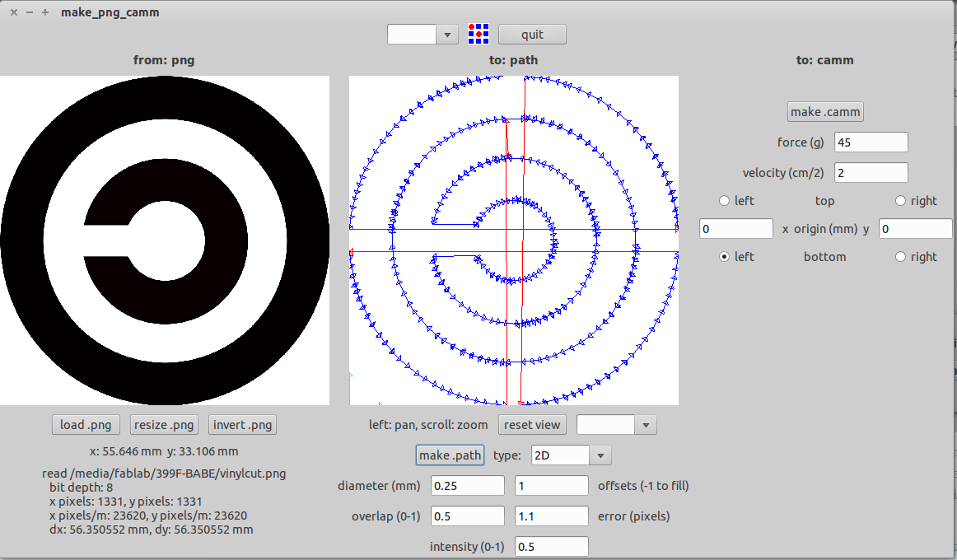Select the bottom left radio button
Screen dimensions: 957x560
(x=725, y=257)
